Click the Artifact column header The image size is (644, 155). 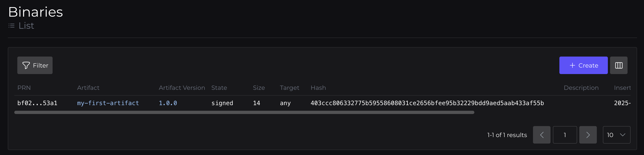pyautogui.click(x=88, y=88)
